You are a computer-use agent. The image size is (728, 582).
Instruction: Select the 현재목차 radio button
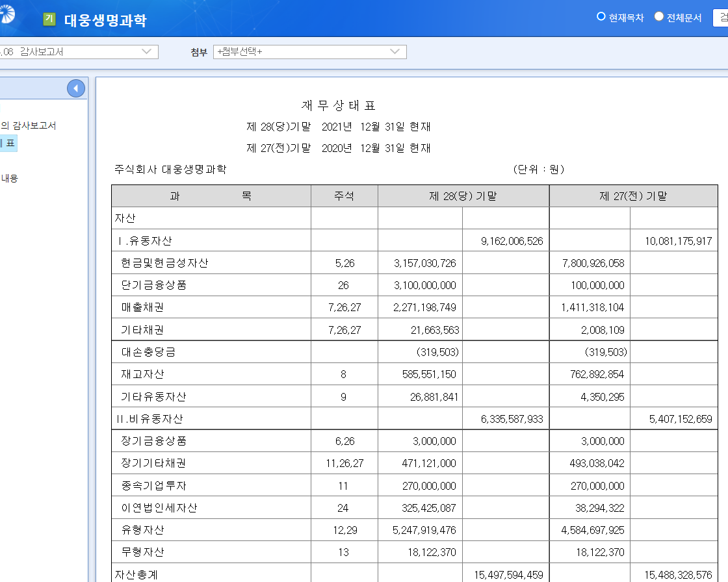[600, 18]
